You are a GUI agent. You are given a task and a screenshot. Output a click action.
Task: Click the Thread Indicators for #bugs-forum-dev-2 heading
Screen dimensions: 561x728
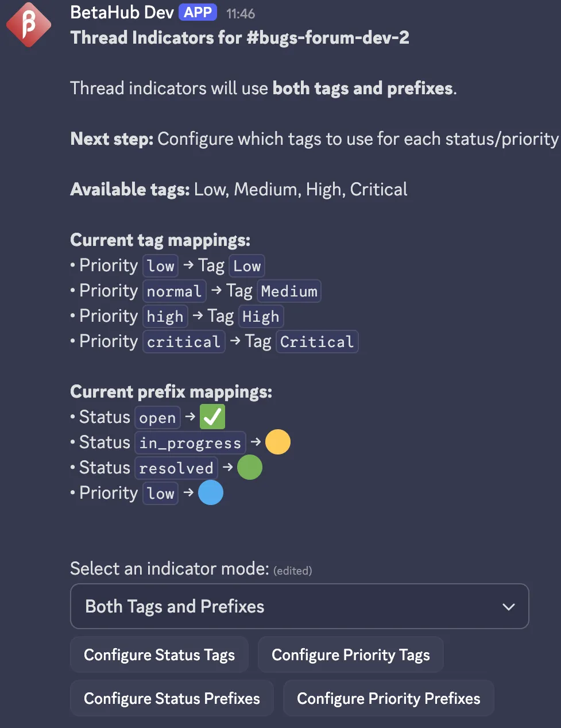239,38
